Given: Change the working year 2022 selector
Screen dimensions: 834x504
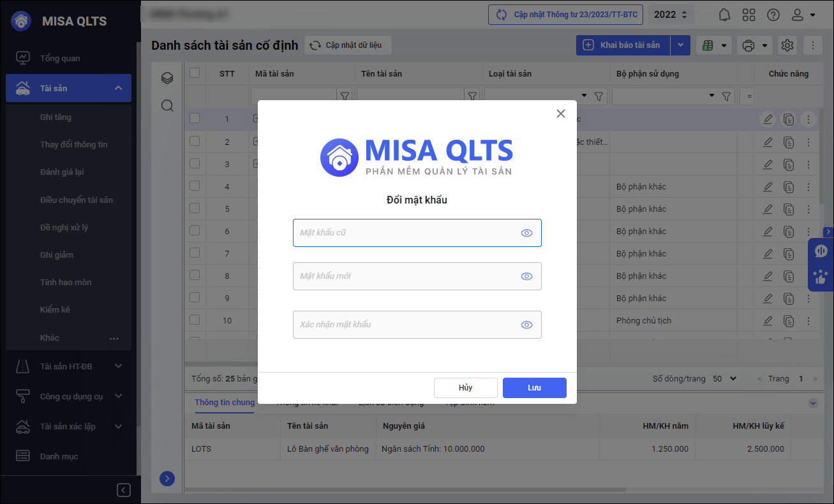Looking at the screenshot, I should (x=671, y=15).
